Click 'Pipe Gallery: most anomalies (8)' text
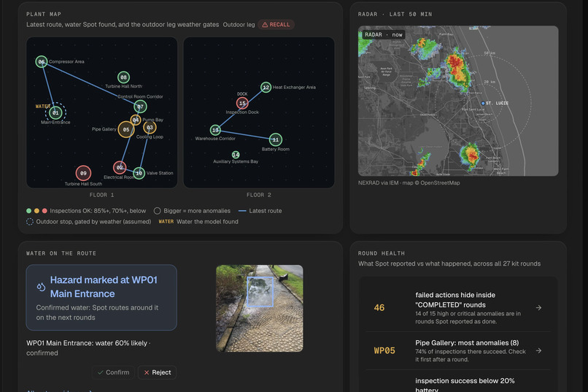 coord(467,343)
